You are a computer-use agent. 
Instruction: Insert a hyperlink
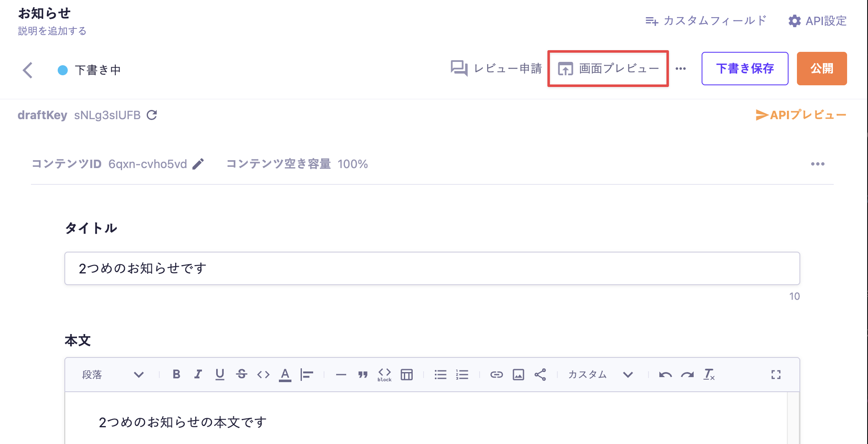point(496,374)
